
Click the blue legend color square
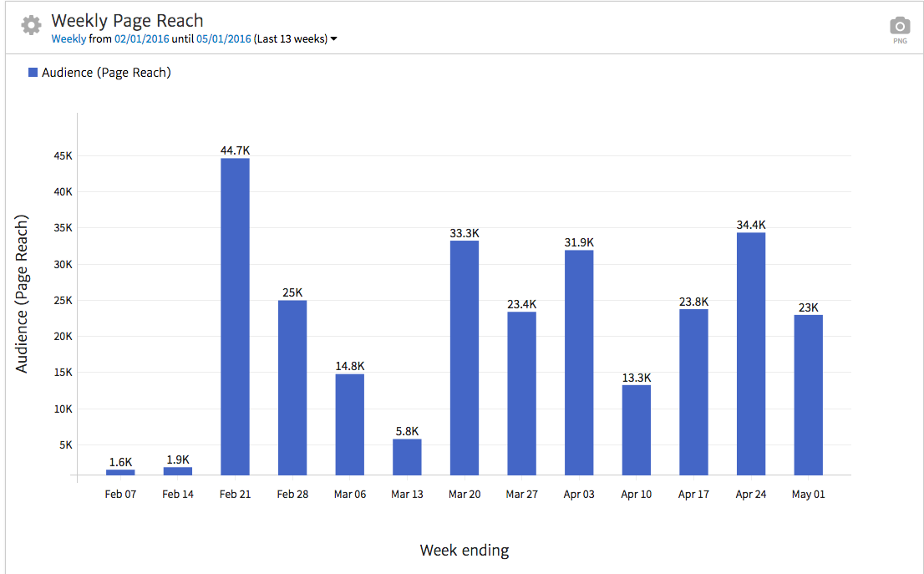(x=33, y=73)
